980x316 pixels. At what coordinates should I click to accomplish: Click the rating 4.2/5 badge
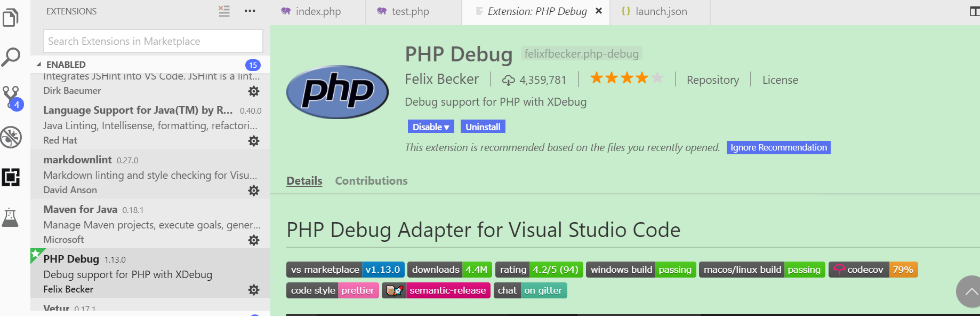click(x=539, y=270)
